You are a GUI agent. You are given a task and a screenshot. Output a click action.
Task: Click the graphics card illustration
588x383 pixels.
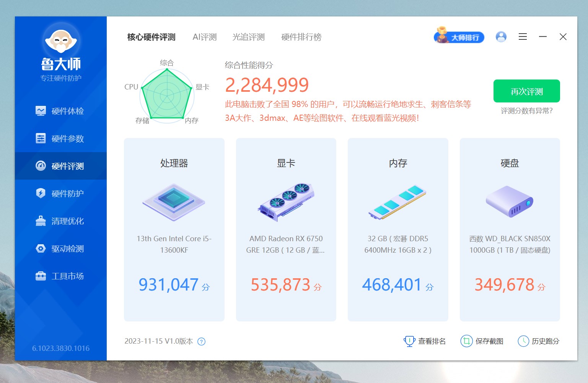[286, 202]
